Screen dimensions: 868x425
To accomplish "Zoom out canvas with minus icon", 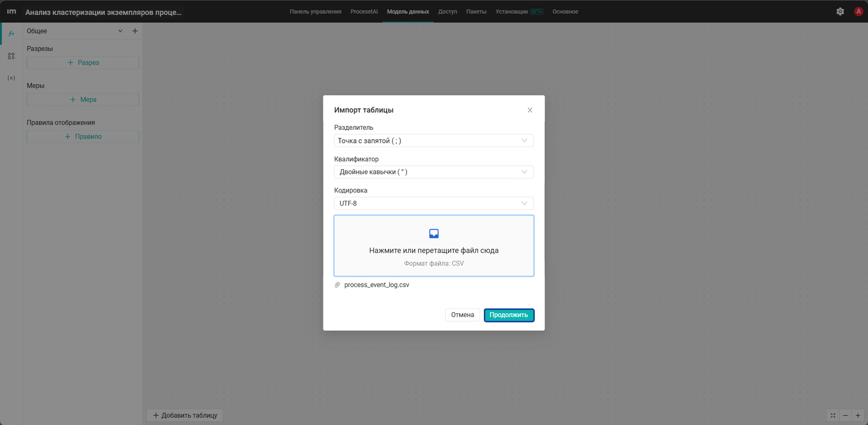I will coord(845,415).
